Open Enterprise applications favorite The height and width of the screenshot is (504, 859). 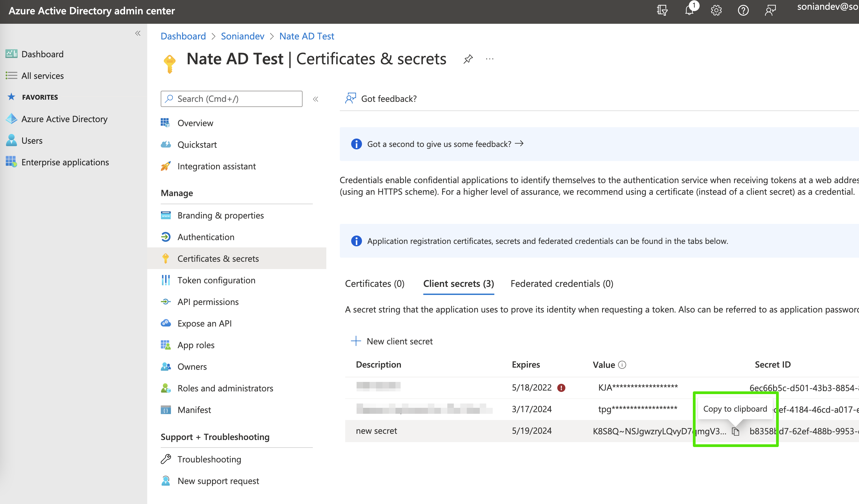pos(65,162)
